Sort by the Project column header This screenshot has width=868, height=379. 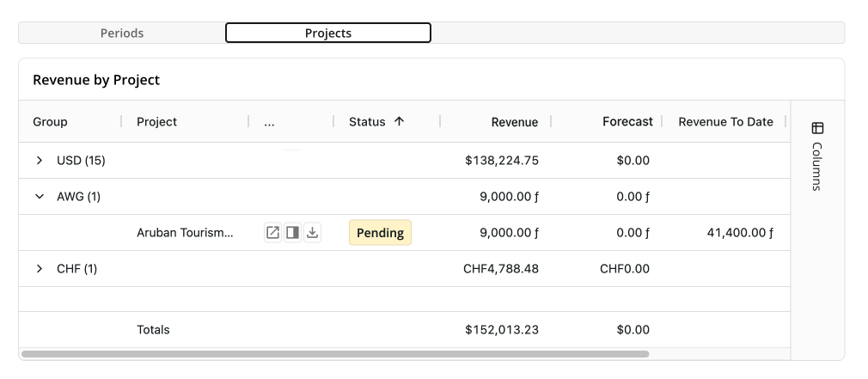pos(156,122)
